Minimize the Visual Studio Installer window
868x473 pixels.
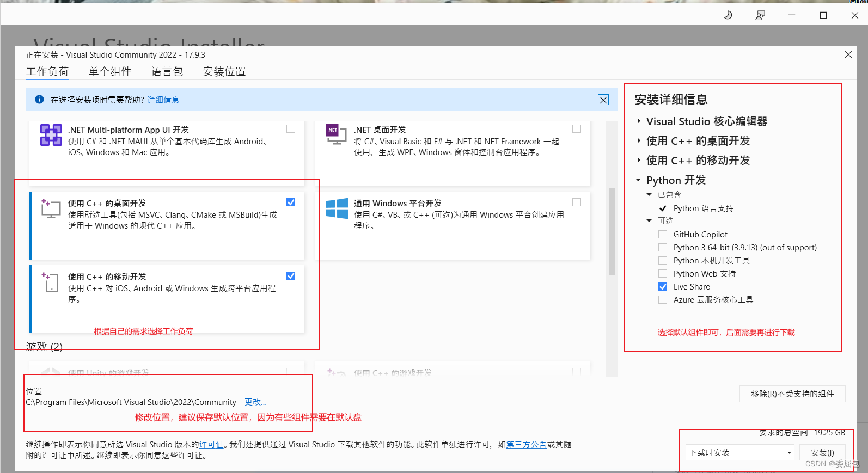click(x=792, y=15)
